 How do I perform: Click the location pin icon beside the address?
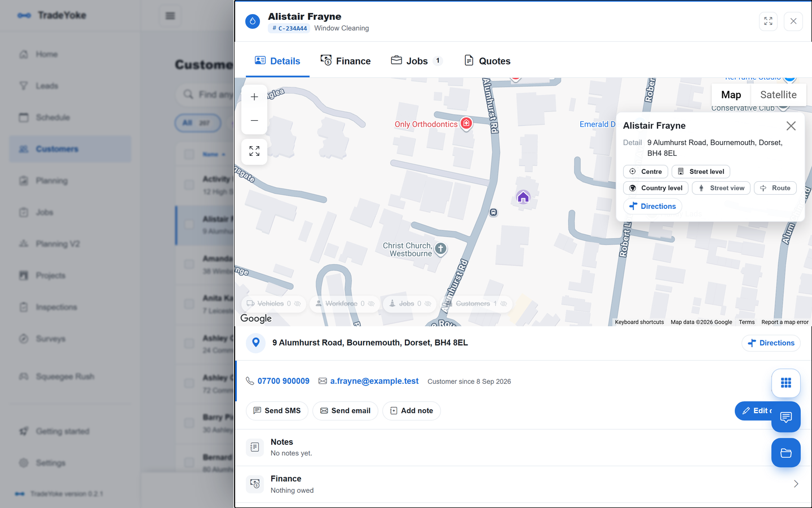(x=255, y=343)
